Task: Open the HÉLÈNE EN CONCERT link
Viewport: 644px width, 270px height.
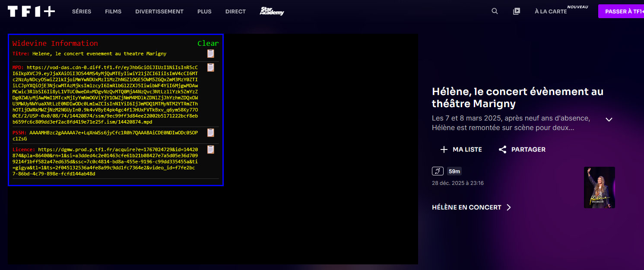Action: point(472,207)
